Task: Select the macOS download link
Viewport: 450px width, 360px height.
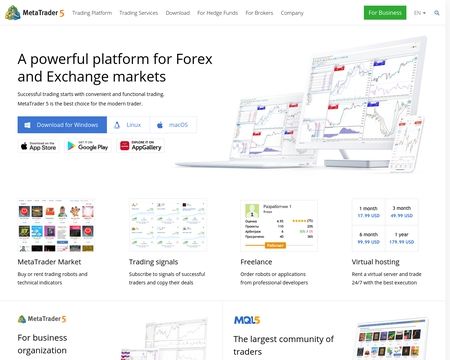Action: [x=173, y=125]
